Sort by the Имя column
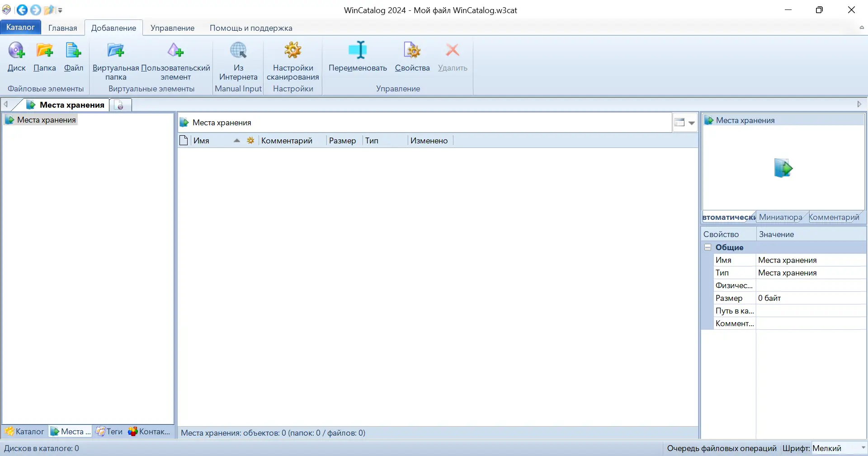Image resolution: width=868 pixels, height=456 pixels. coord(217,141)
